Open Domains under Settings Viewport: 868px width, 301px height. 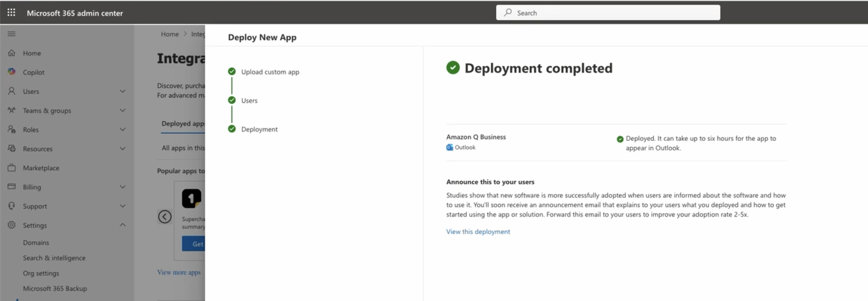click(x=36, y=242)
